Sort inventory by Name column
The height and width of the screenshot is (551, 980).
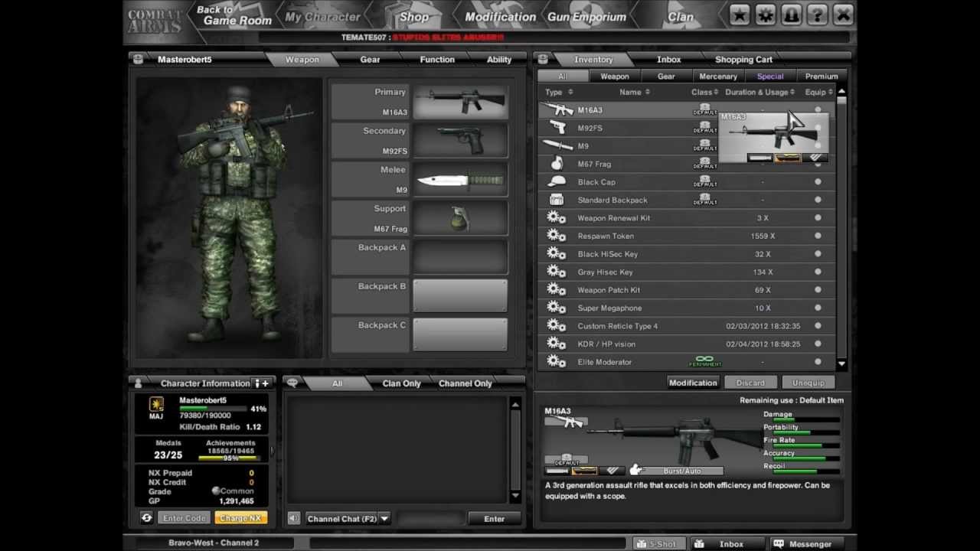(634, 92)
